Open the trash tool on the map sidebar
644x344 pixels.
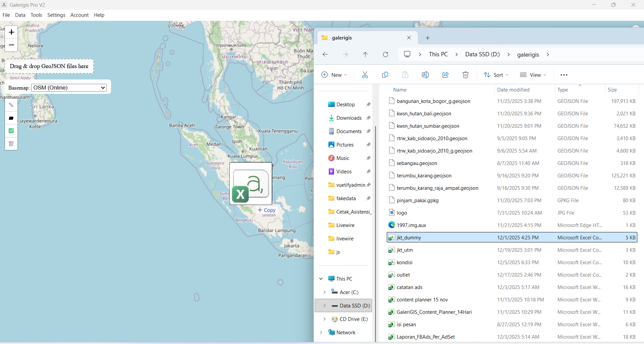pyautogui.click(x=11, y=144)
